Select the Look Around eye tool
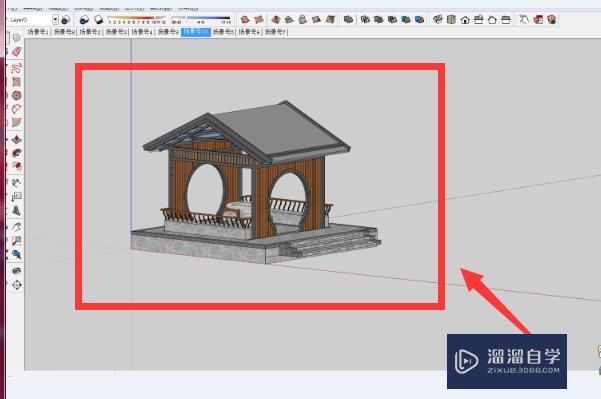Image resolution: width=601 pixels, height=399 pixels. click(16, 271)
